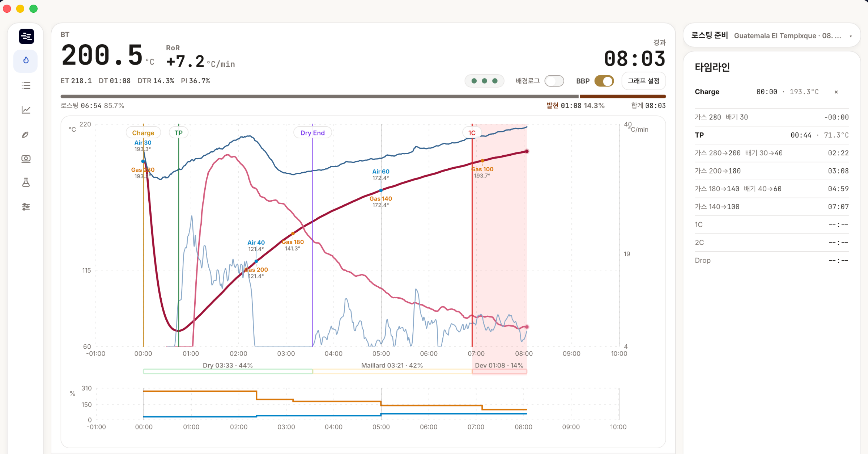
Task: Mark the 2C event in timeline list
Action: [771, 243]
